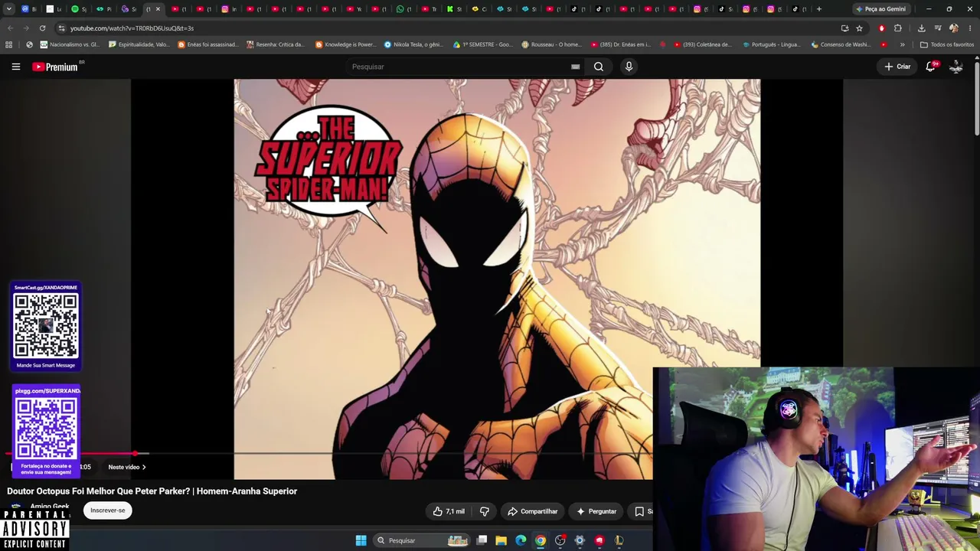Screen dimensions: 980x551
Task: Open YouTube notifications bell
Action: pos(931,67)
